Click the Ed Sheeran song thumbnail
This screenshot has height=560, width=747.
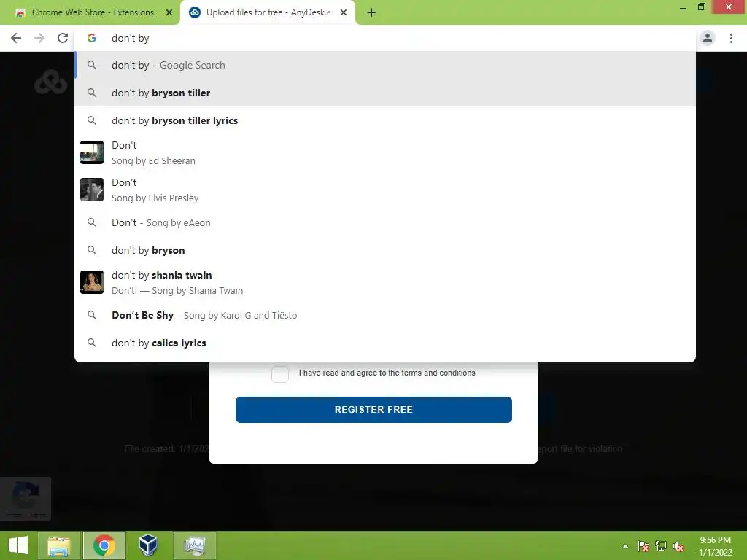pos(92,152)
